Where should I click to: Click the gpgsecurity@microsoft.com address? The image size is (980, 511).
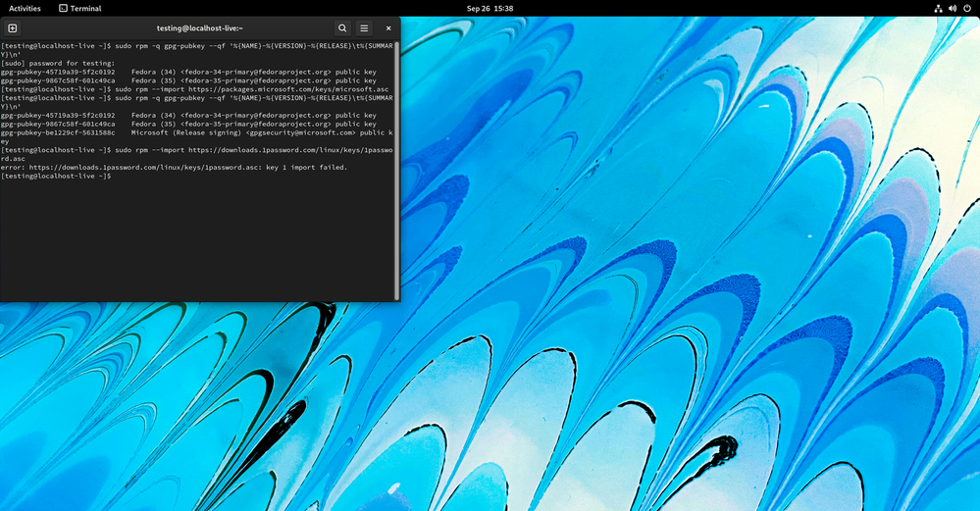[301, 132]
